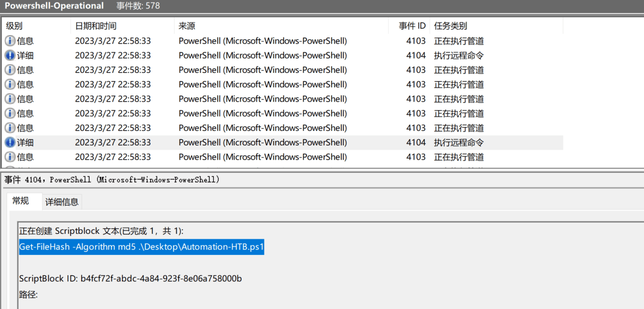Click the 4103 event ID in the sixth row
The height and width of the screenshot is (309, 644).
point(416,113)
